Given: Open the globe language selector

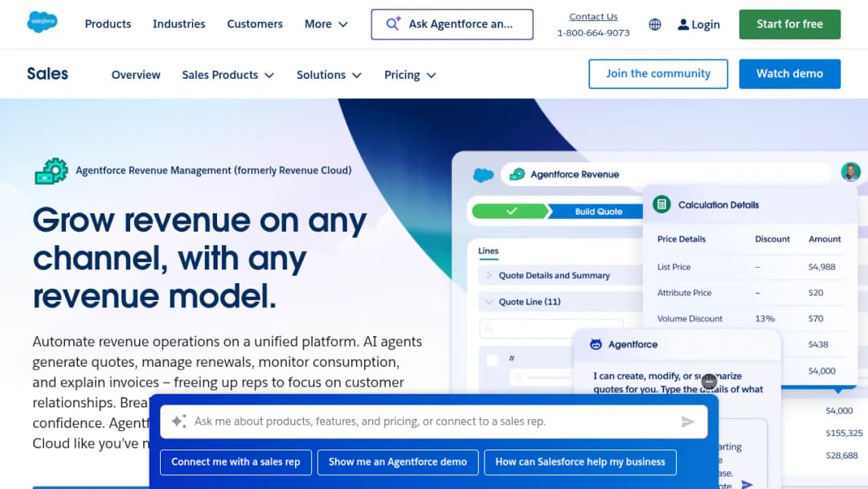Looking at the screenshot, I should click(x=655, y=24).
